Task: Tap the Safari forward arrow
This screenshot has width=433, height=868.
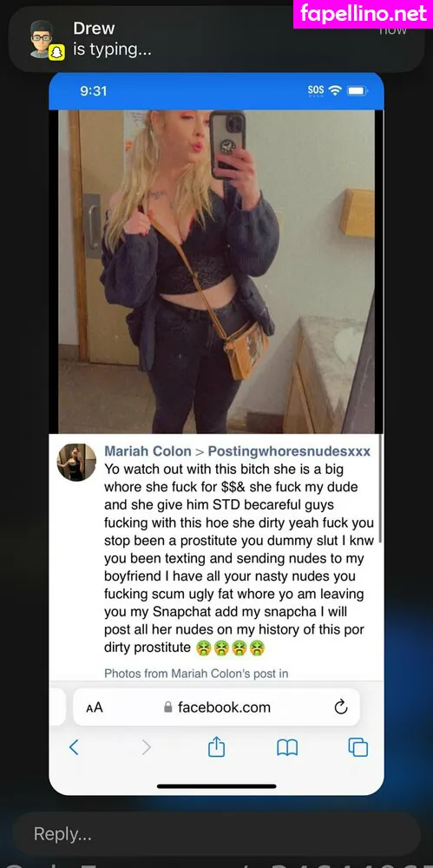Action: 146,747
